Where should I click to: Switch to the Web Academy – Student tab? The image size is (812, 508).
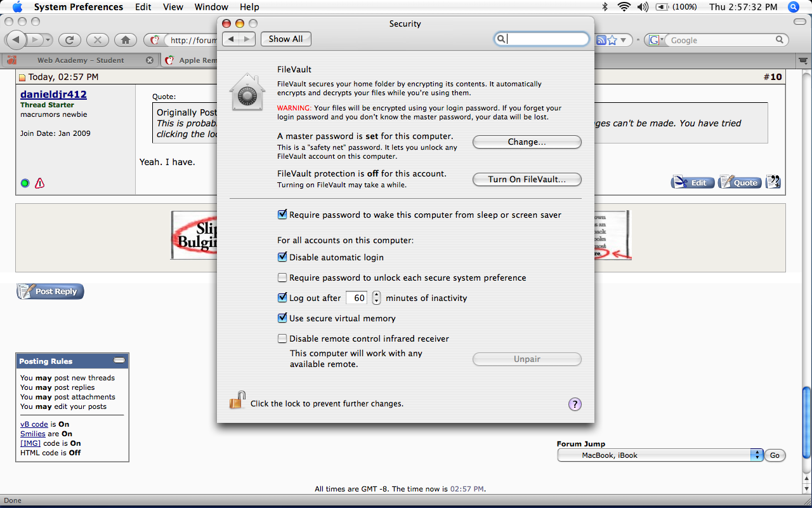coord(81,60)
